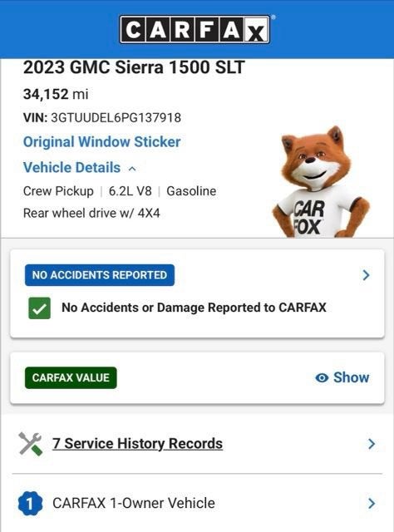Screen dimensions: 394x532
Task: Click the 2023 GMC Sierra title
Action: [134, 67]
